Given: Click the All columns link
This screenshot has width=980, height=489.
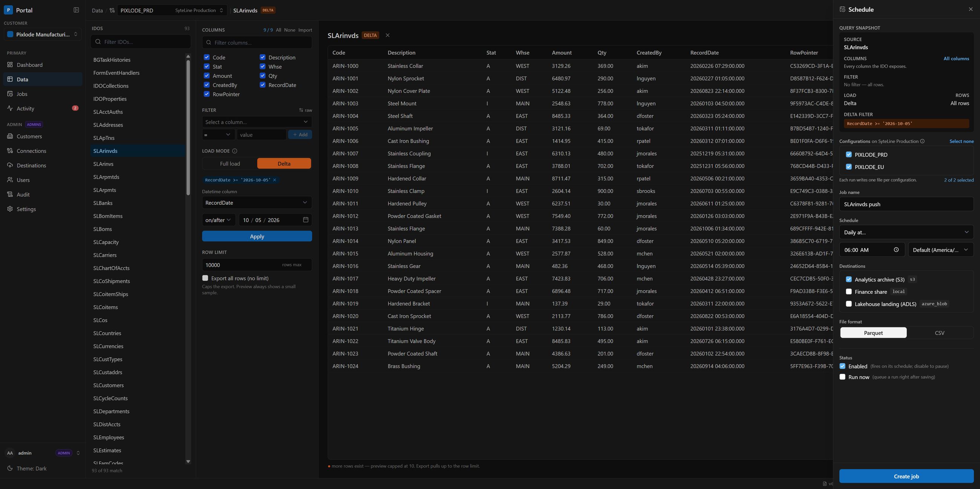Looking at the screenshot, I should tap(956, 58).
